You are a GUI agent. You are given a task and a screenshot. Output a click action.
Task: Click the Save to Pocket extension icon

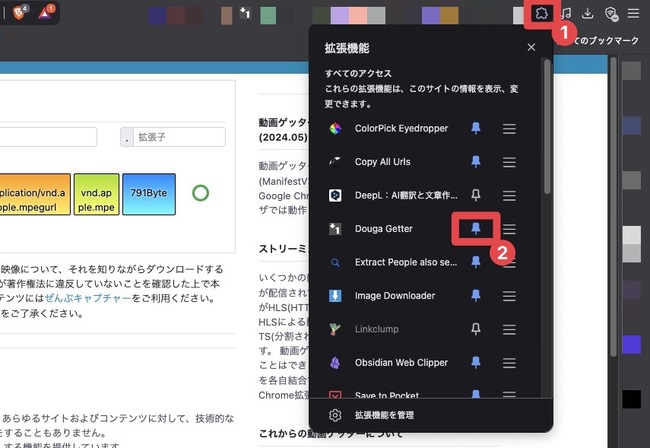point(335,394)
